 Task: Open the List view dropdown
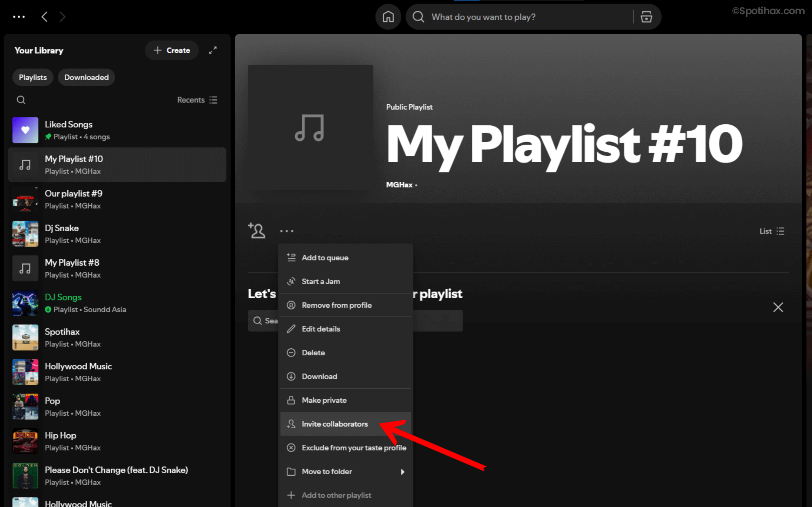pyautogui.click(x=772, y=231)
